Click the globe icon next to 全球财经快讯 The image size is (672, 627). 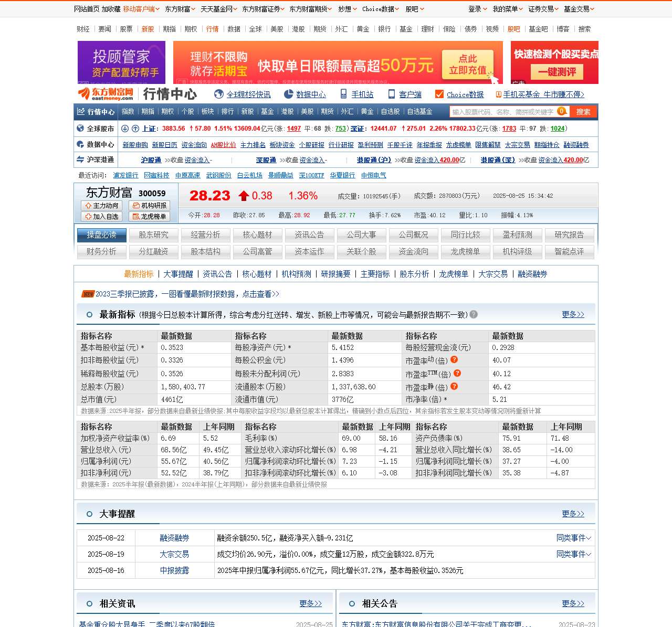219,94
